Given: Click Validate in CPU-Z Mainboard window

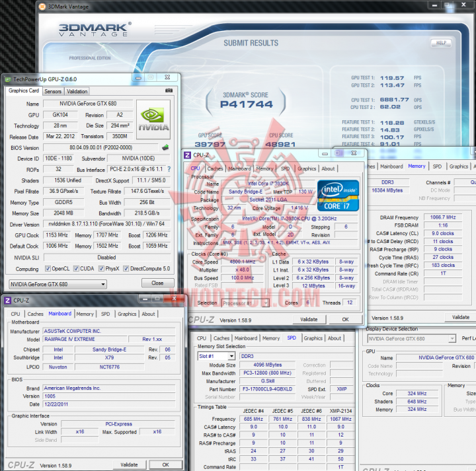Looking at the screenshot, I should click(129, 464).
